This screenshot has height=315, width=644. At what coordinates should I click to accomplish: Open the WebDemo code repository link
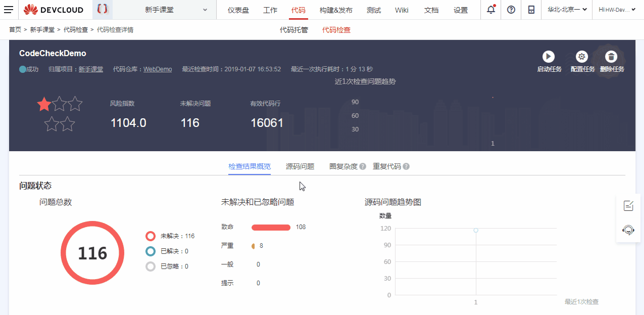[x=158, y=69]
